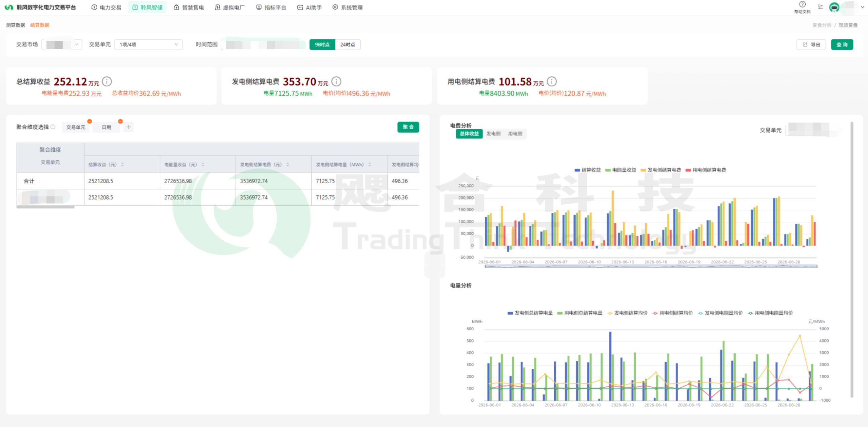Select the 用电侧 chart tab
This screenshot has height=427, width=868.
click(x=515, y=134)
